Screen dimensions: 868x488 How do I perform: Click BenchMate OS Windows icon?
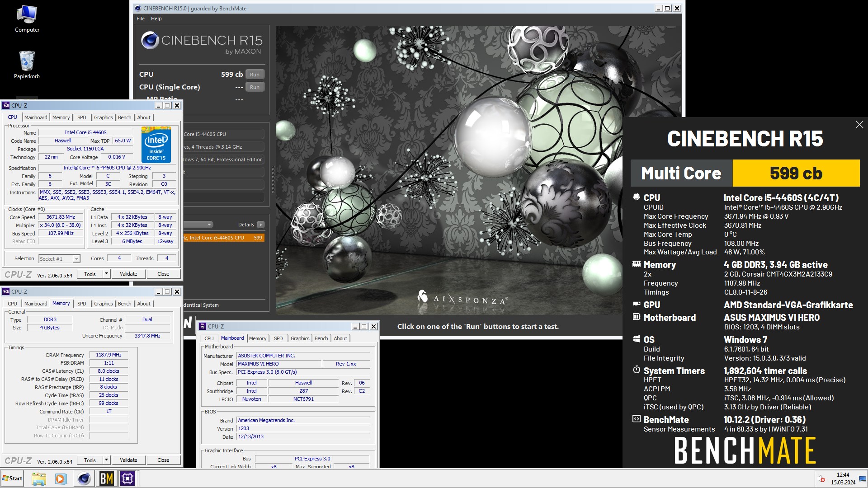[x=637, y=339]
